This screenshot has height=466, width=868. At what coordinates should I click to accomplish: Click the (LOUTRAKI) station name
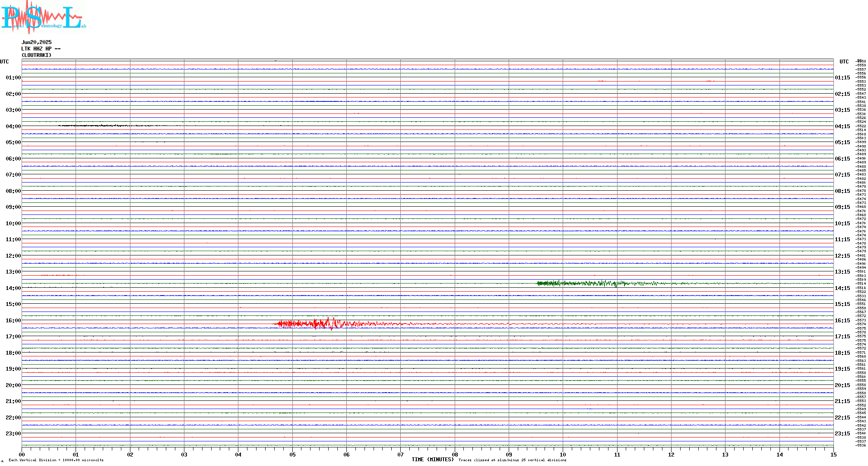37,55
